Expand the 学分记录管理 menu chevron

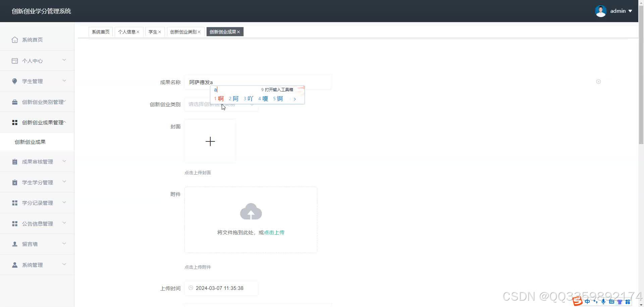64,202
